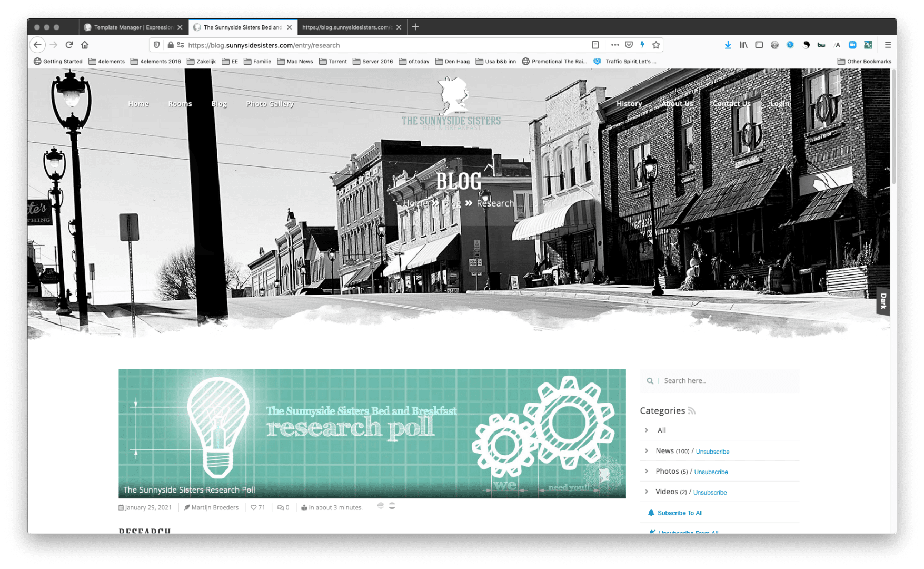Open the Getting Started bookmark

[58, 61]
